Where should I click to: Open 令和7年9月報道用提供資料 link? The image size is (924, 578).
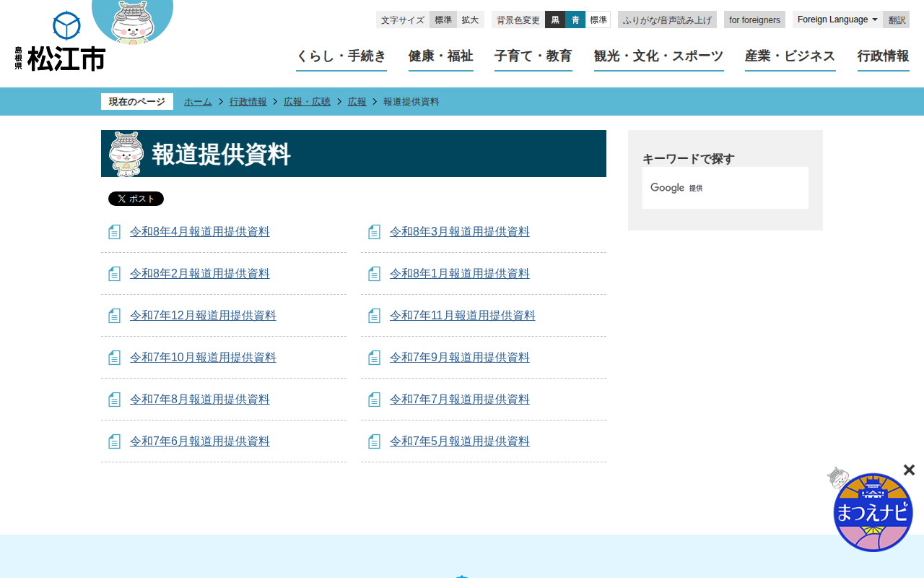click(460, 358)
